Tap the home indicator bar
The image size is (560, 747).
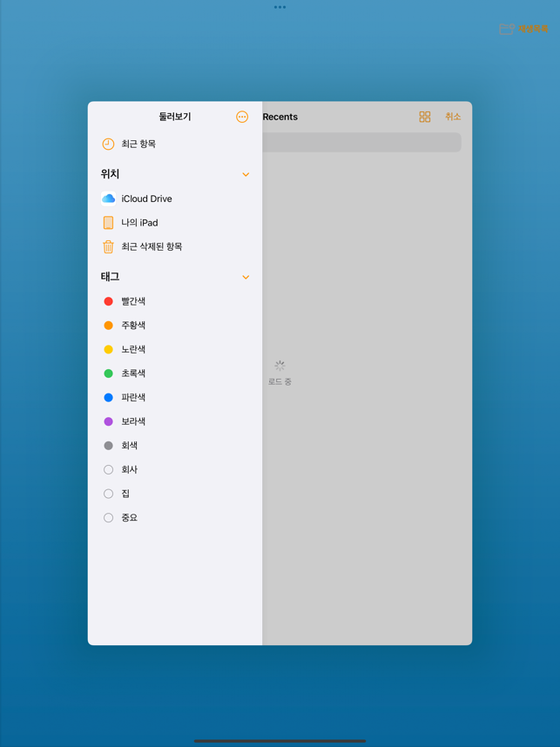[280, 741]
